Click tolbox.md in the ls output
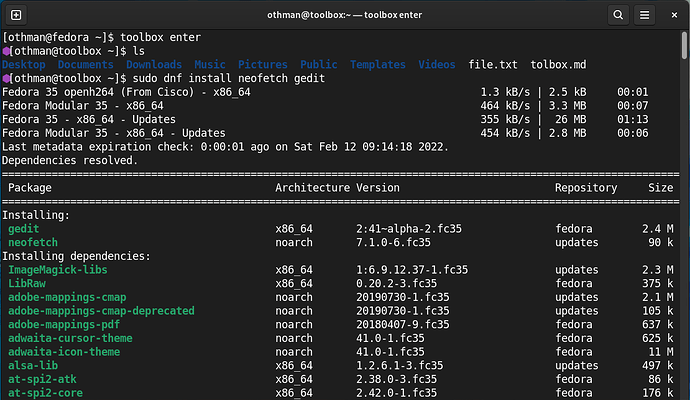 pyautogui.click(x=559, y=64)
